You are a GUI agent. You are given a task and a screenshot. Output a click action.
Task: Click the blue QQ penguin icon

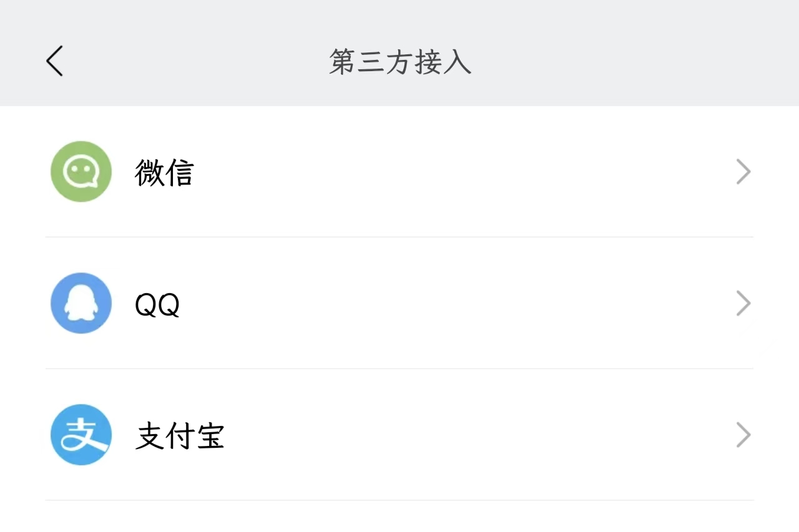pos(81,303)
